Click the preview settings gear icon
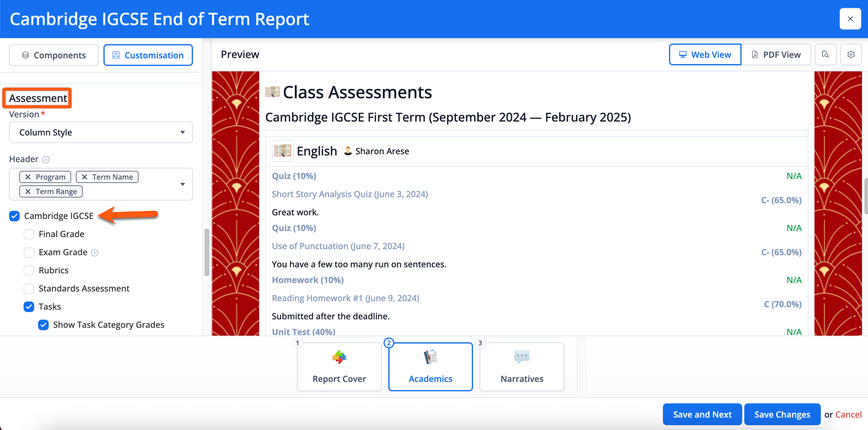 pos(850,55)
